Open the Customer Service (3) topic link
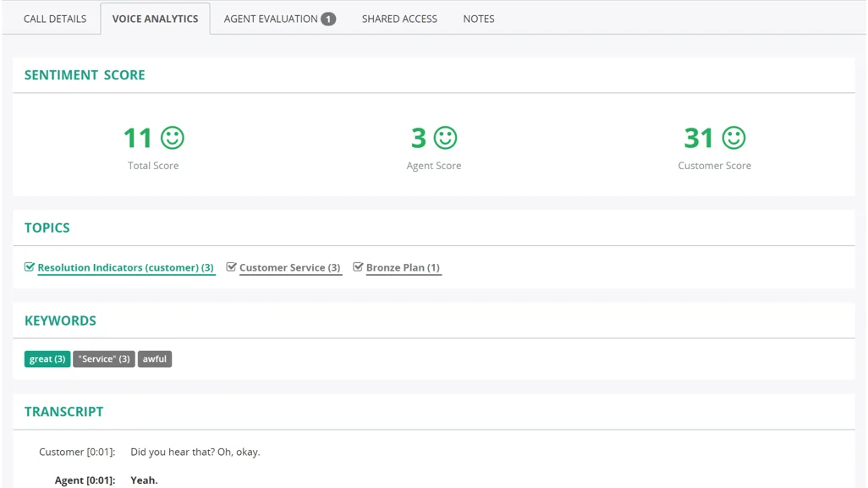Viewport: 868px width, 488px height. point(288,267)
